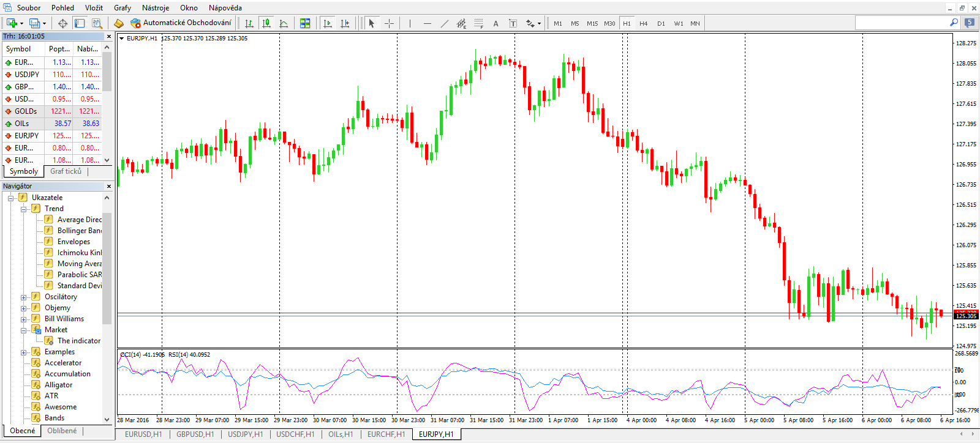Open the Soubor menu

click(29, 8)
